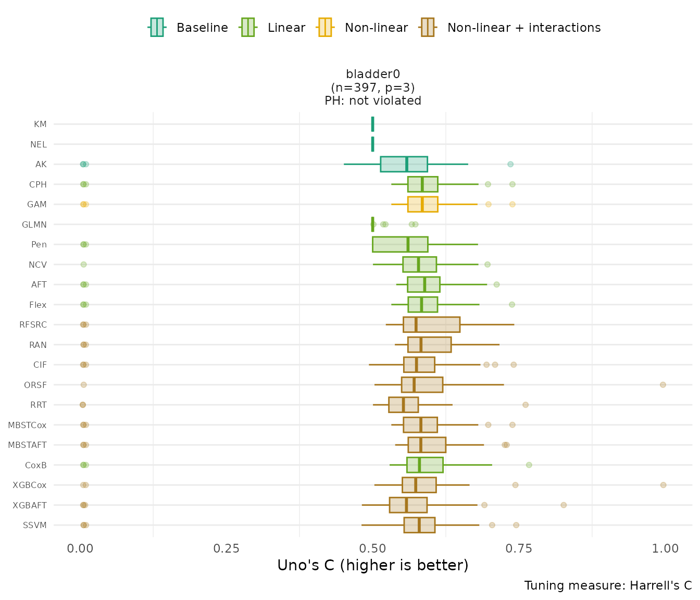Select the green Pen boxplot box
Viewport: 700px width, 600px height.
coord(400,244)
